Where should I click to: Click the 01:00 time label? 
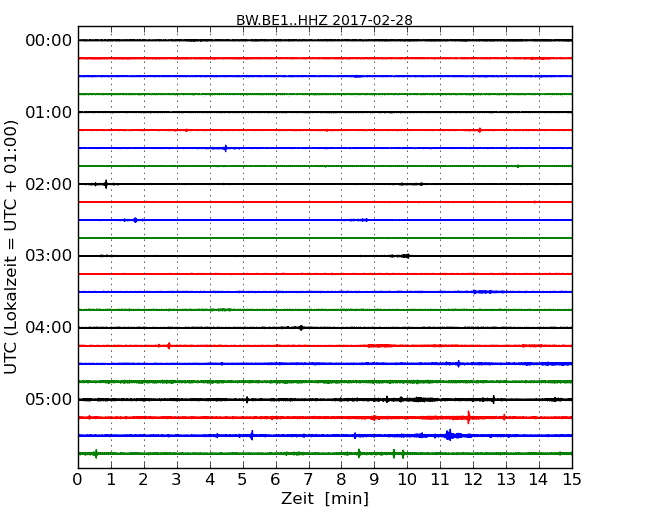tap(49, 112)
